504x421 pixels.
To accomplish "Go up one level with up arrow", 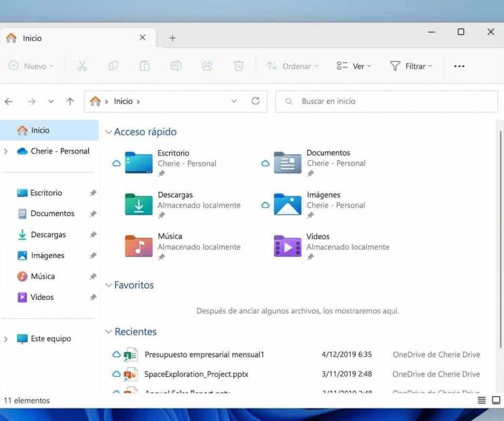I will pos(70,102).
